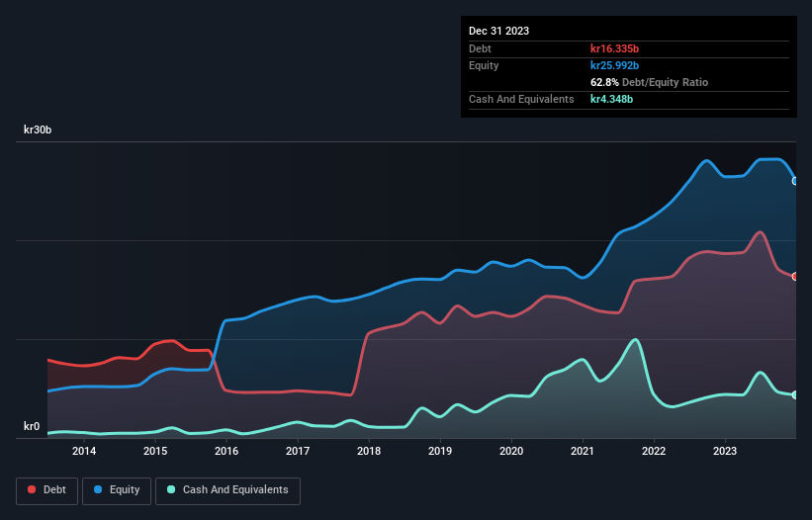
Task: Click the 2020 x-axis label
Action: [511, 451]
